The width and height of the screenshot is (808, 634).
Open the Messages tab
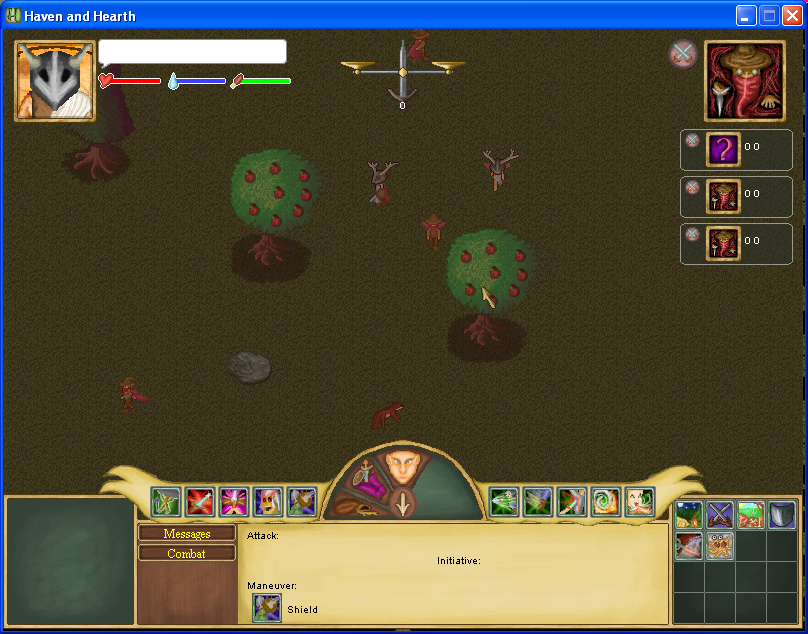coord(187,533)
